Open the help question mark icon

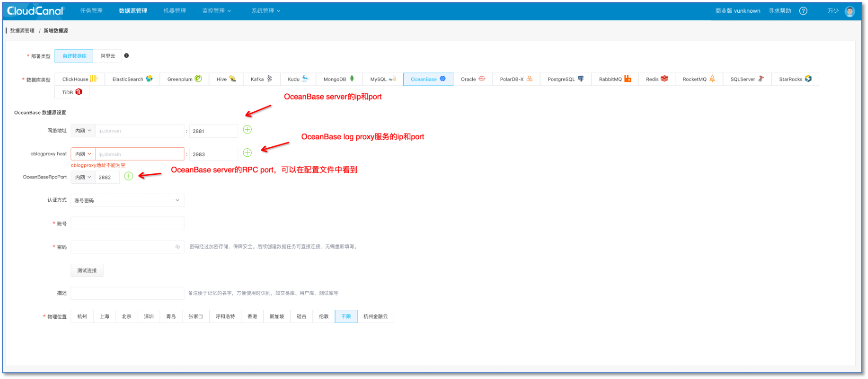pyautogui.click(x=803, y=11)
